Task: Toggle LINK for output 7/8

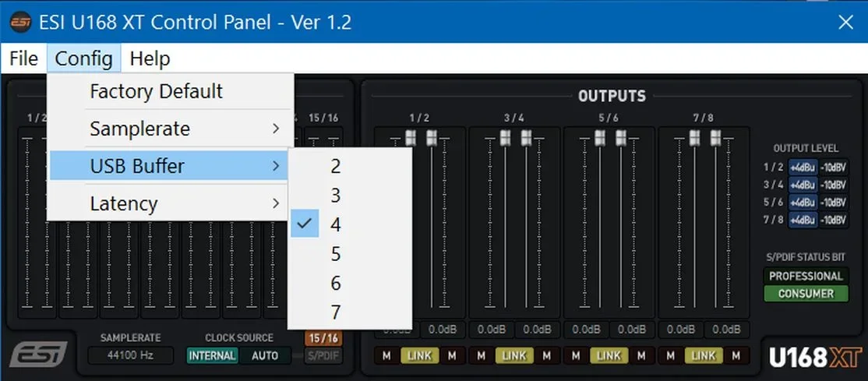Action: 703,355
